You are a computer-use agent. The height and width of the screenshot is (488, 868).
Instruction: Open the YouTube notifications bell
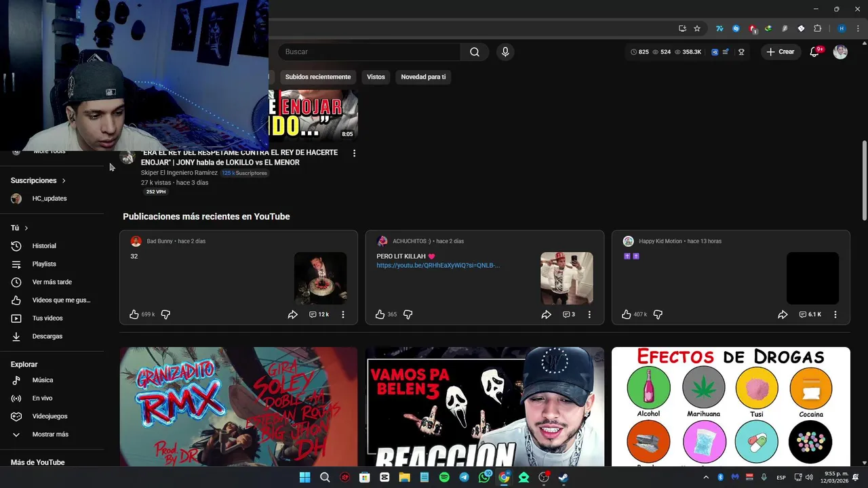click(815, 52)
